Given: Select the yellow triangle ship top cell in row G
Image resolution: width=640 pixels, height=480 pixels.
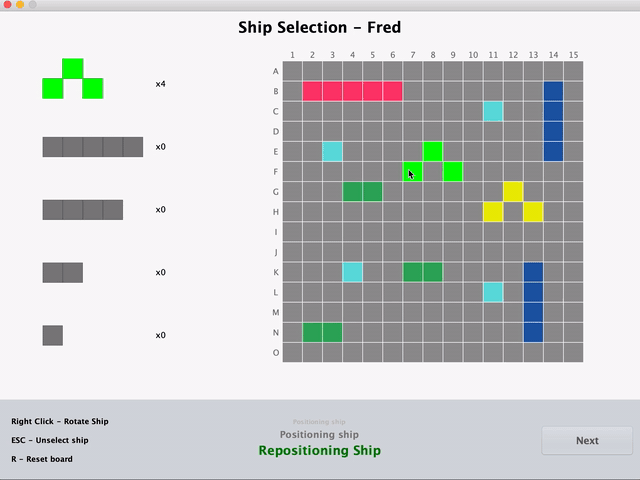Looking at the screenshot, I should pos(513,192).
